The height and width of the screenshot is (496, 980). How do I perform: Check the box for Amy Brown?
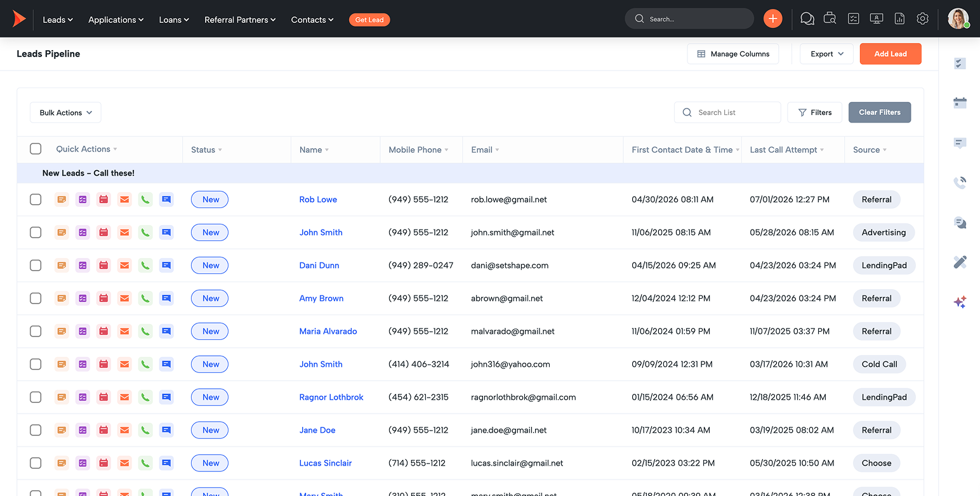click(x=36, y=298)
